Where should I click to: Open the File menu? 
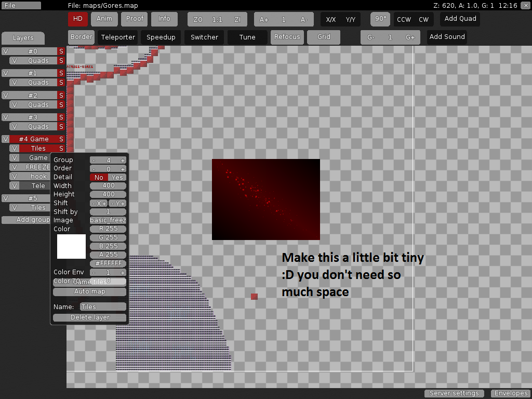(21, 5)
